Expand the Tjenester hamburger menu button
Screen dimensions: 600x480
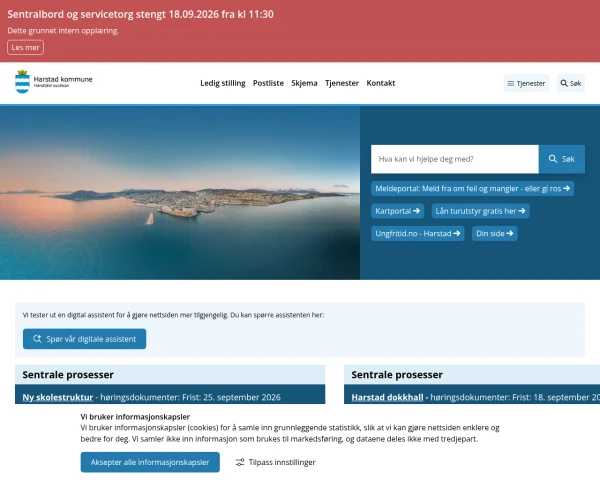tap(526, 83)
